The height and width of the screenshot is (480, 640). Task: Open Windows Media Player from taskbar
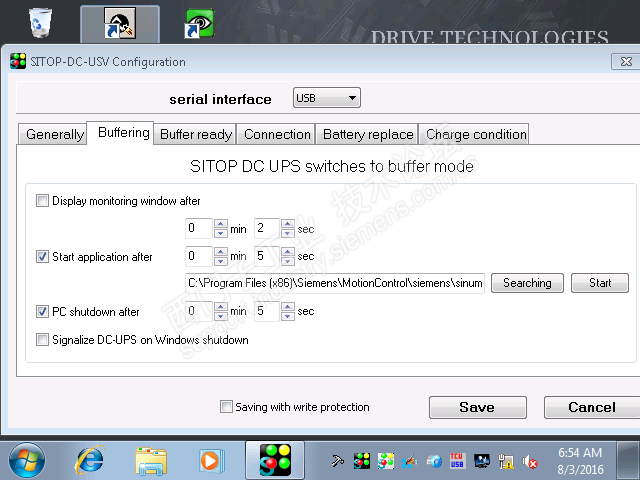click(211, 461)
